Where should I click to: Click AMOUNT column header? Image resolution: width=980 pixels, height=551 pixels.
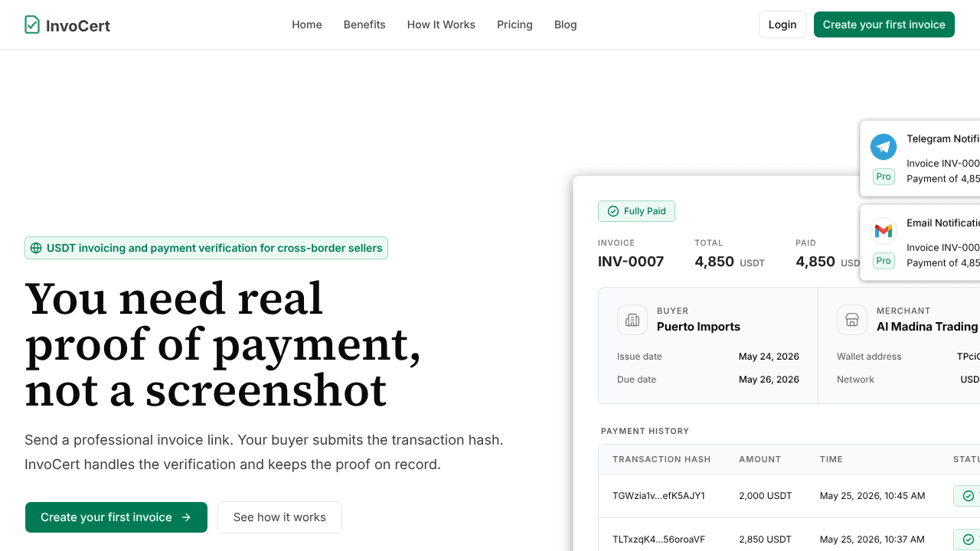(x=759, y=460)
